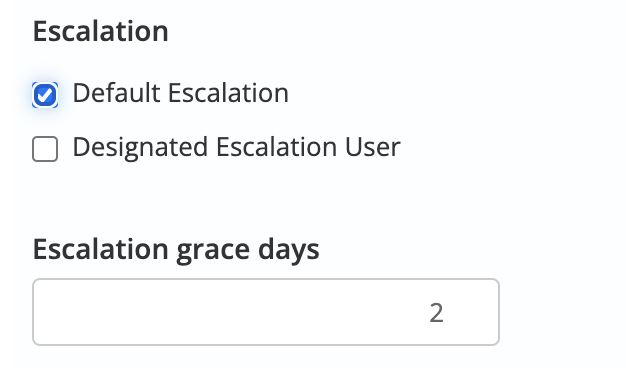Place cursor in Escalation grace days box
Image resolution: width=626 pixels, height=368 pixels.
pos(266,312)
